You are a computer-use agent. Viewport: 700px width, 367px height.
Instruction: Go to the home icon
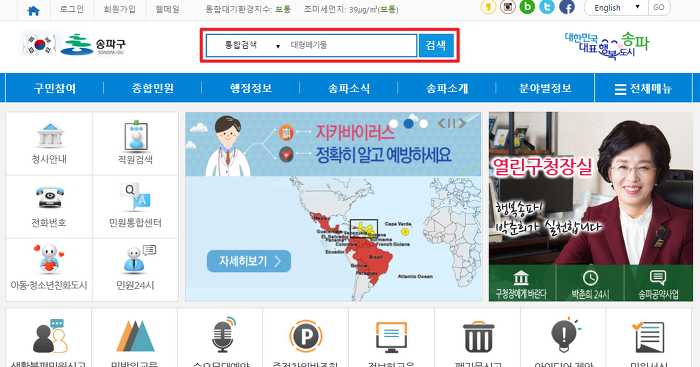pos(33,10)
